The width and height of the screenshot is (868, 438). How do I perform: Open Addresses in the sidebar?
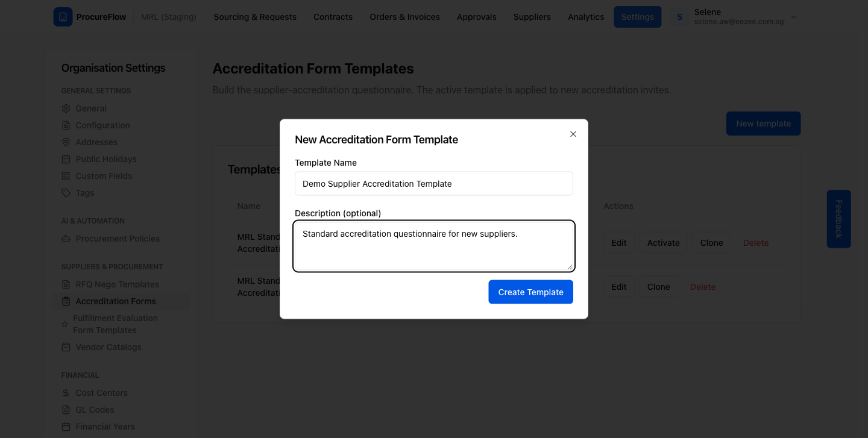pyautogui.click(x=96, y=142)
